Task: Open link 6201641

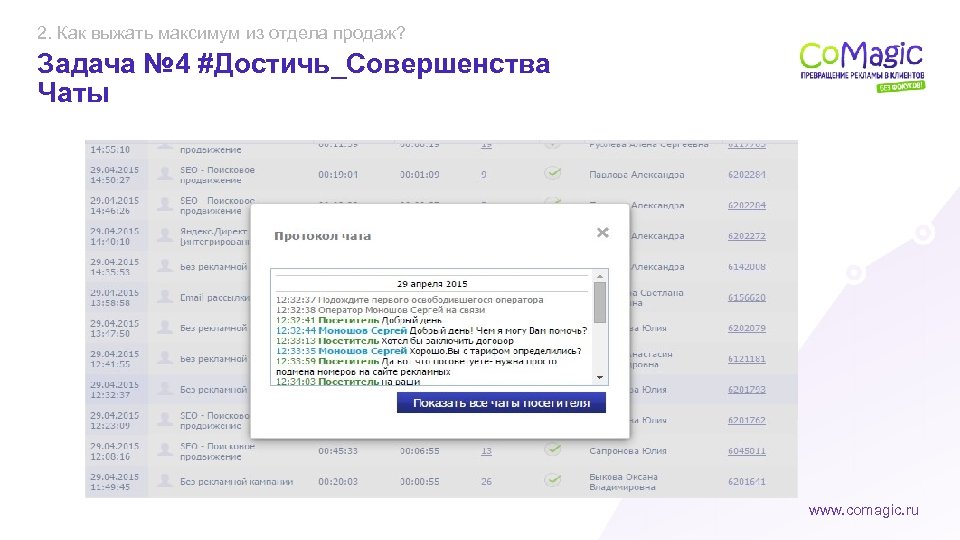Action: [746, 481]
